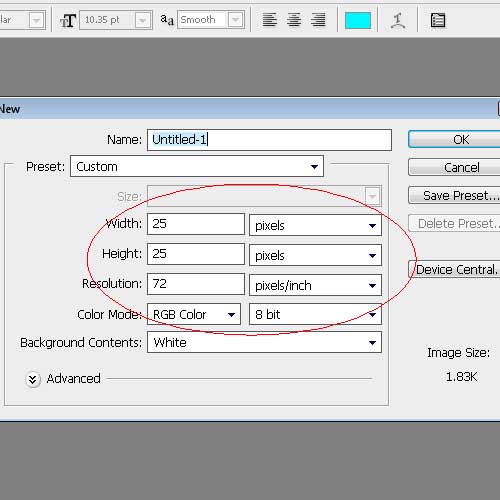The height and width of the screenshot is (500, 500).
Task: Open the text color swatch
Action: point(358,20)
